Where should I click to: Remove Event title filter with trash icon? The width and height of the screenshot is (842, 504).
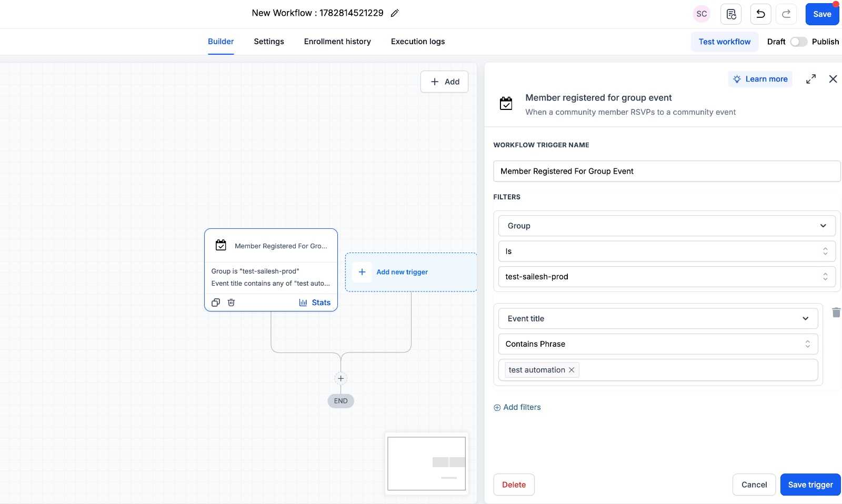point(836,313)
